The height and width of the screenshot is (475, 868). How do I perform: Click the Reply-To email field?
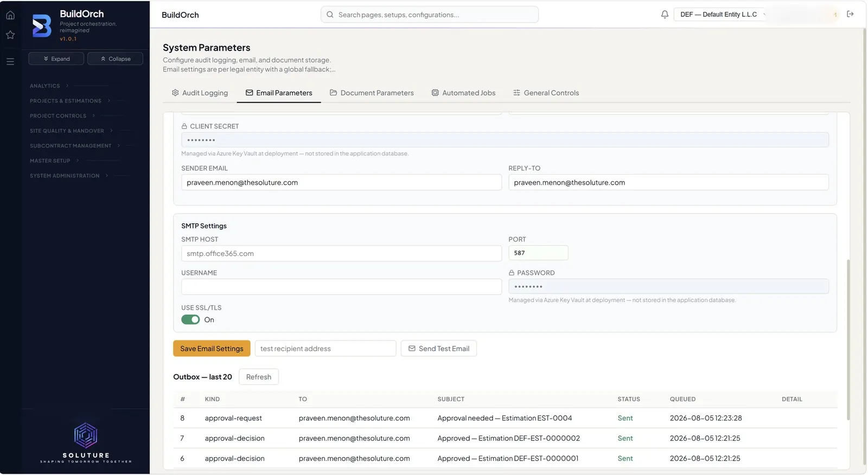pos(668,183)
